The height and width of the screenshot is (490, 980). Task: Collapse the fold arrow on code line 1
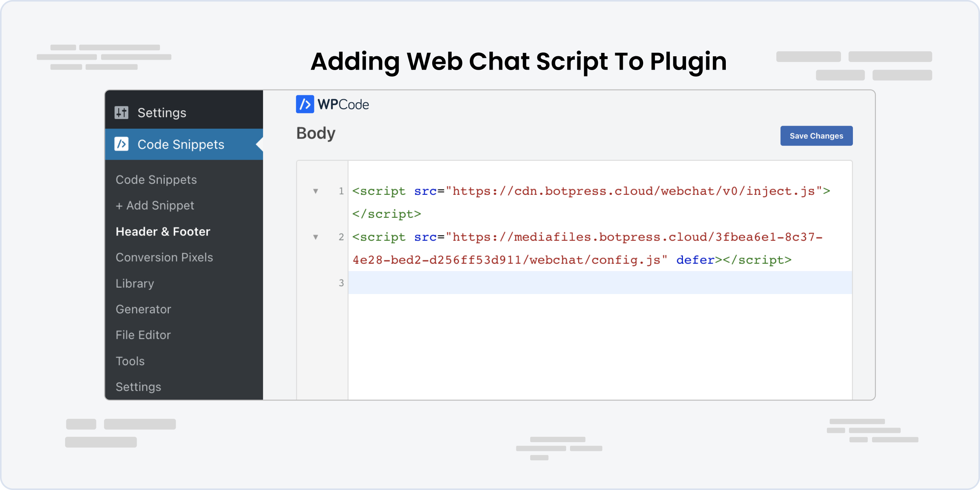tap(315, 191)
